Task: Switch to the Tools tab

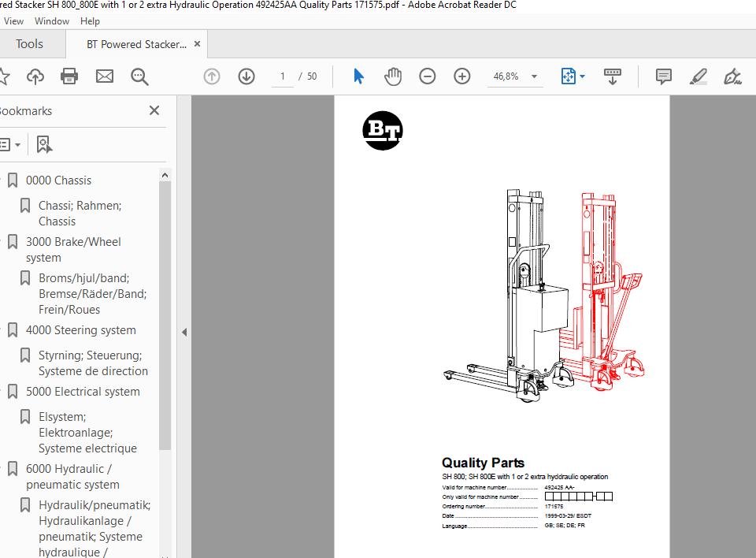Action: (x=29, y=44)
